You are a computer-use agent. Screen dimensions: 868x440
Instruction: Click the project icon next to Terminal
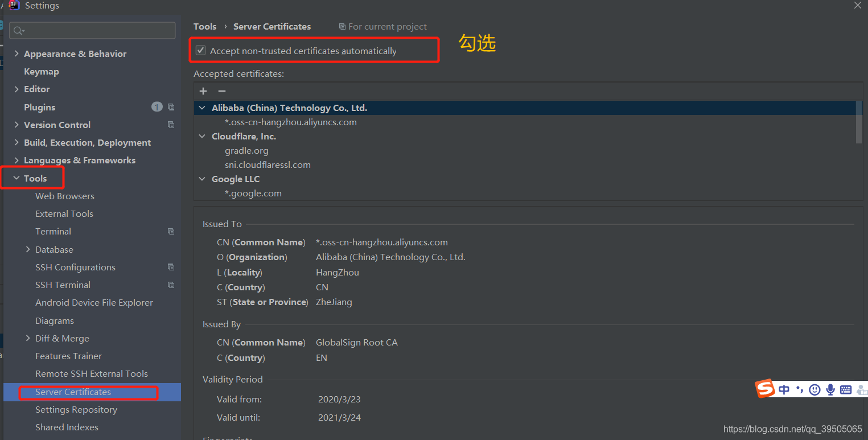tap(171, 231)
